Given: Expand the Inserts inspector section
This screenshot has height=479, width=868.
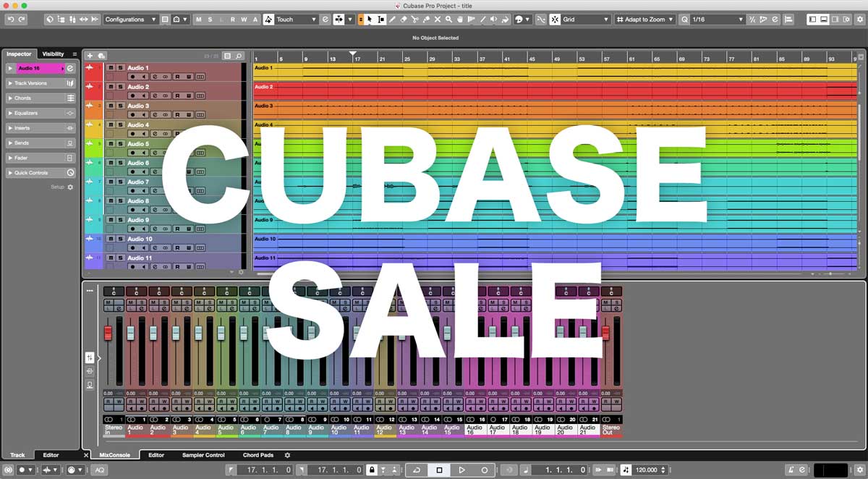Looking at the screenshot, I should pyautogui.click(x=41, y=128).
